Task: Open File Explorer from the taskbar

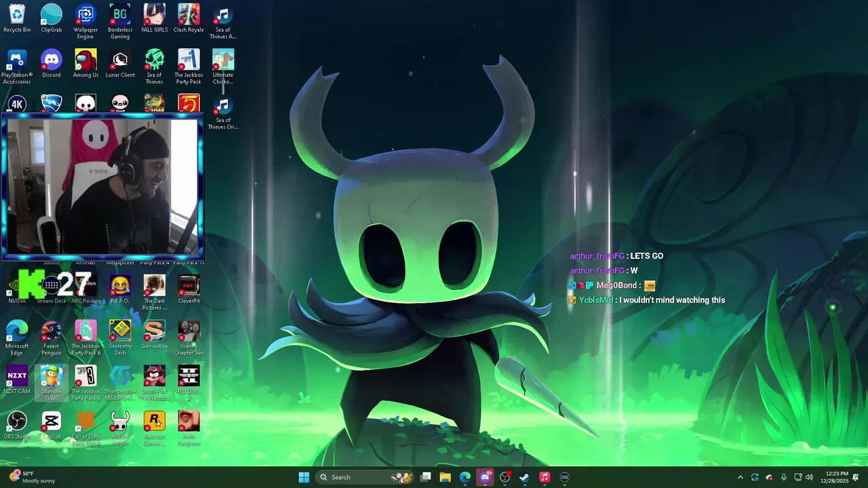Action: click(x=446, y=477)
